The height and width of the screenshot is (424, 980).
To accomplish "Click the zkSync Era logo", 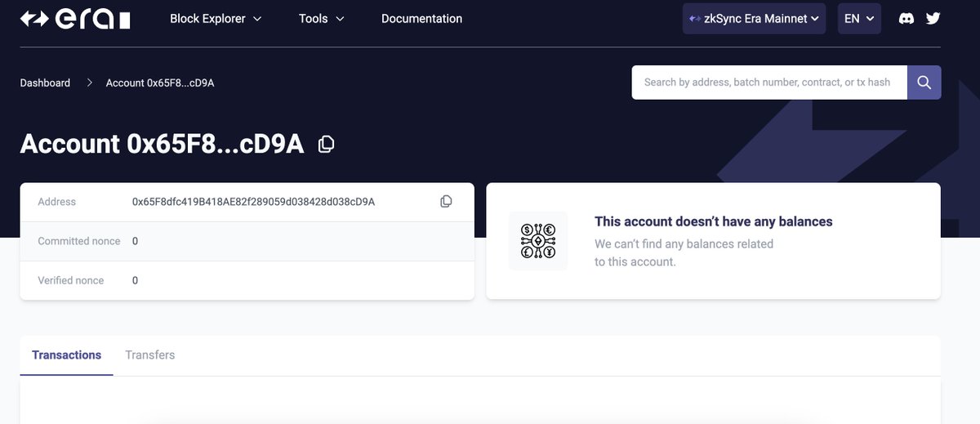I will 75,19.
